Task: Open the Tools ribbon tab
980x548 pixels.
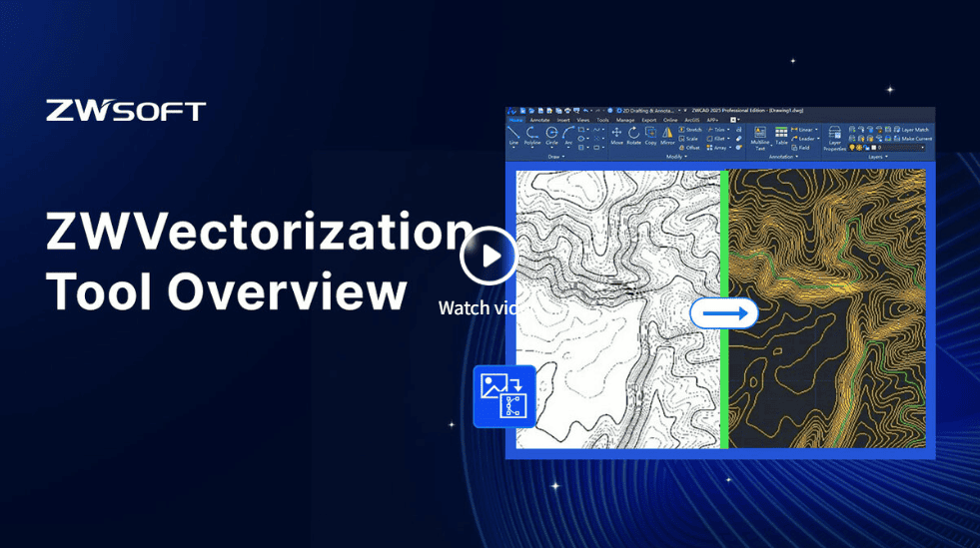Action: 602,120
